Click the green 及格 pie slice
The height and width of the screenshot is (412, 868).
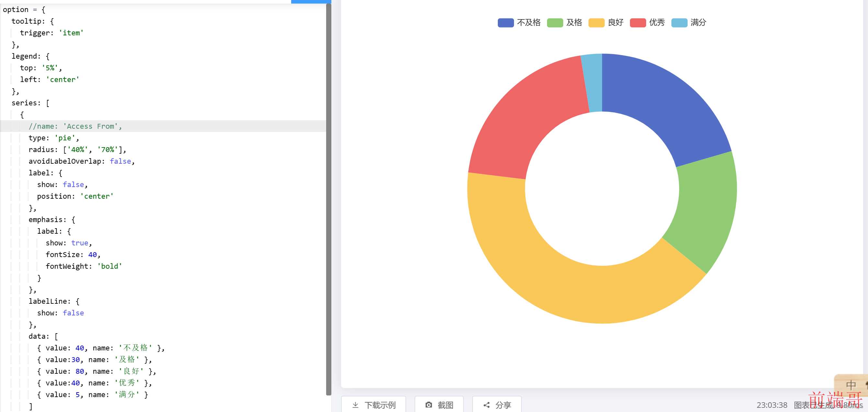click(x=706, y=209)
